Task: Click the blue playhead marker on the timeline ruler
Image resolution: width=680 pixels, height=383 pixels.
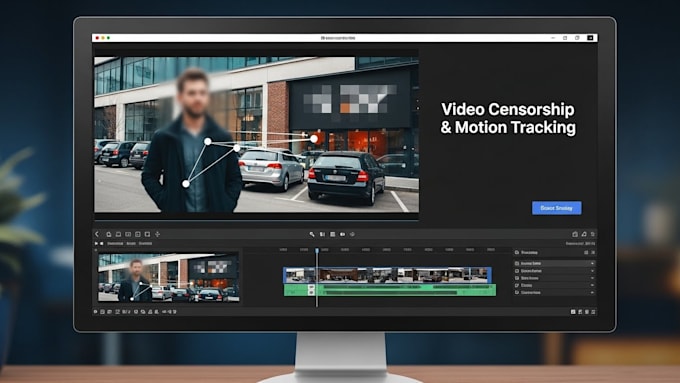Action: click(317, 251)
